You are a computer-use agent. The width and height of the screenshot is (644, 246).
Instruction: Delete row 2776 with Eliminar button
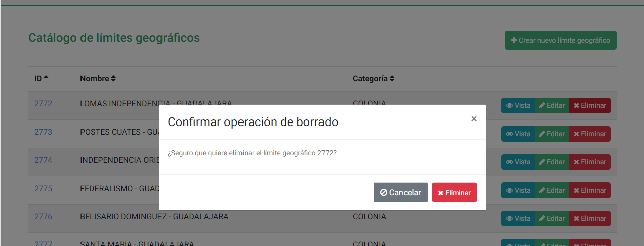pyautogui.click(x=590, y=218)
